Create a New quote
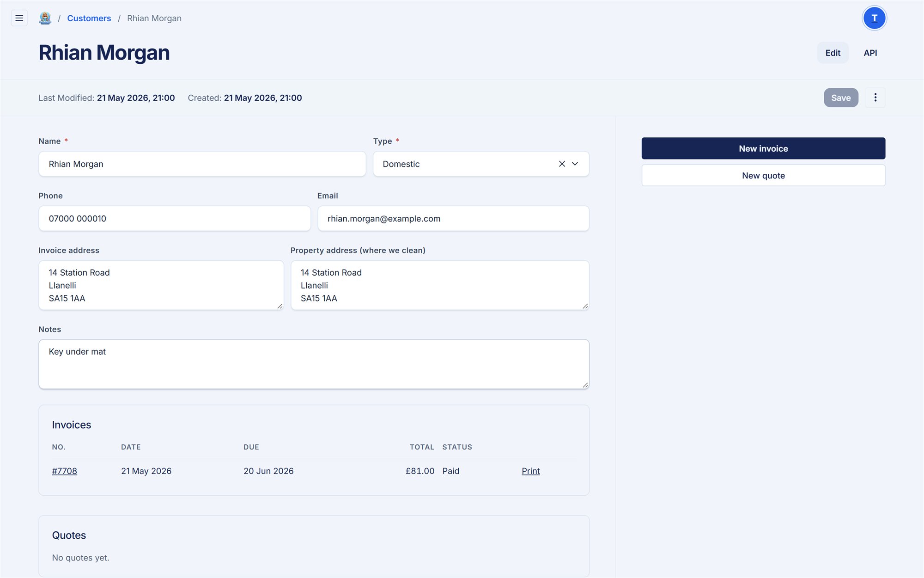This screenshot has height=578, width=924. [763, 175]
